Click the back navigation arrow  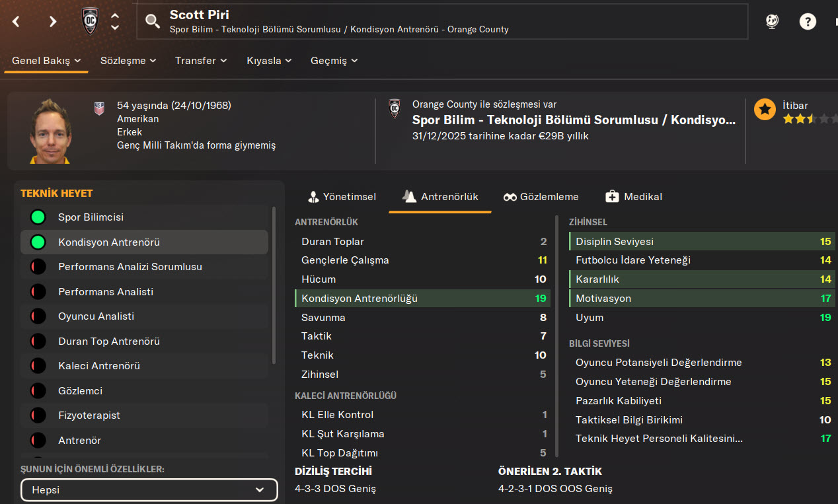[16, 21]
